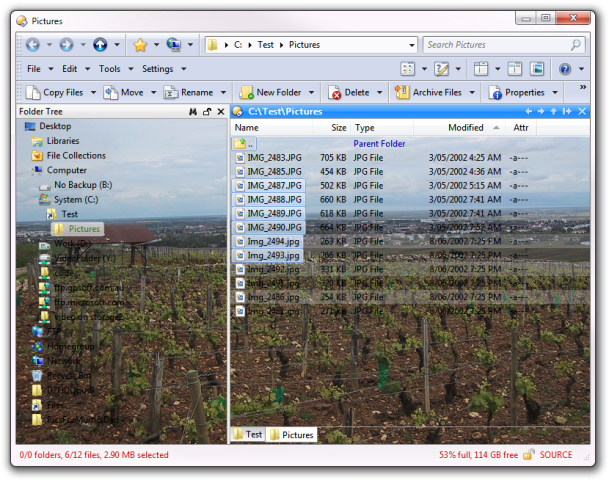Go up to the parent folder using Up arrow icon
Viewport: 609px width, 480px height.
coord(100,45)
